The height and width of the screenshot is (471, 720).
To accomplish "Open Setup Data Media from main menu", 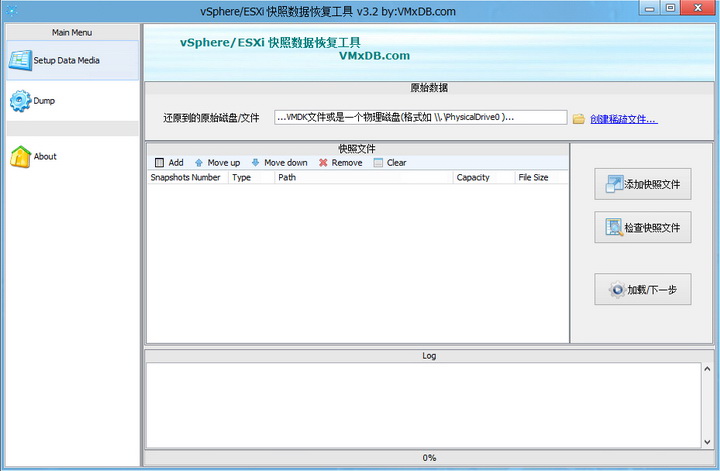I will tap(73, 60).
